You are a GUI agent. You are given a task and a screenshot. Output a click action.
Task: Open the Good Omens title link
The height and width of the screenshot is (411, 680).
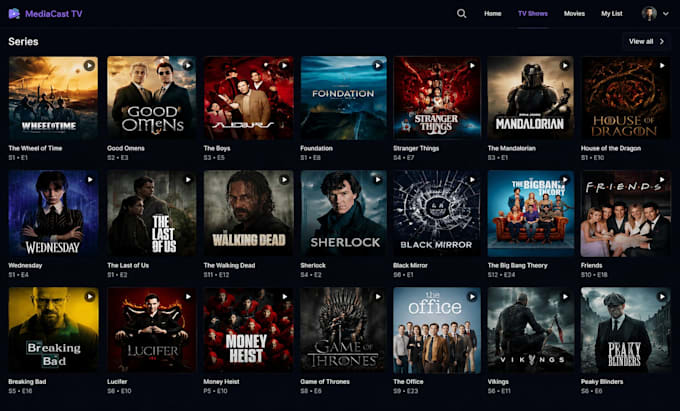click(x=126, y=148)
